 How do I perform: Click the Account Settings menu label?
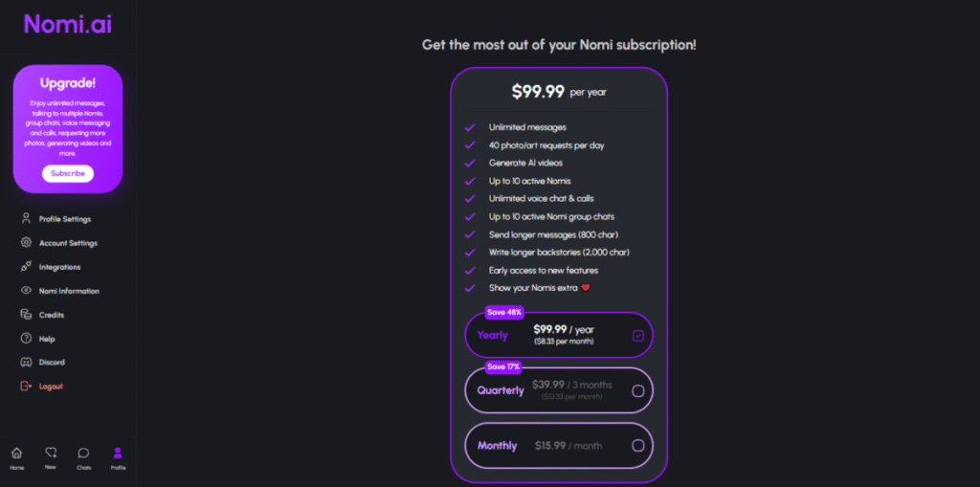click(x=68, y=243)
